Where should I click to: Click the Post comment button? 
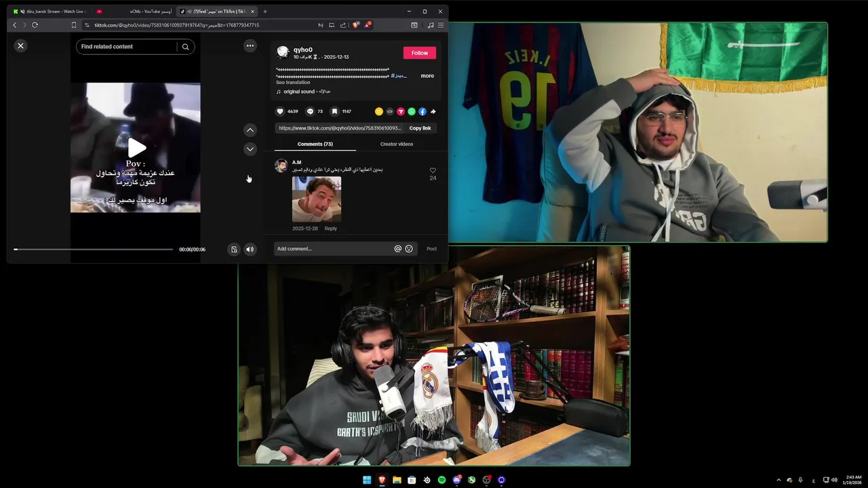(x=431, y=249)
